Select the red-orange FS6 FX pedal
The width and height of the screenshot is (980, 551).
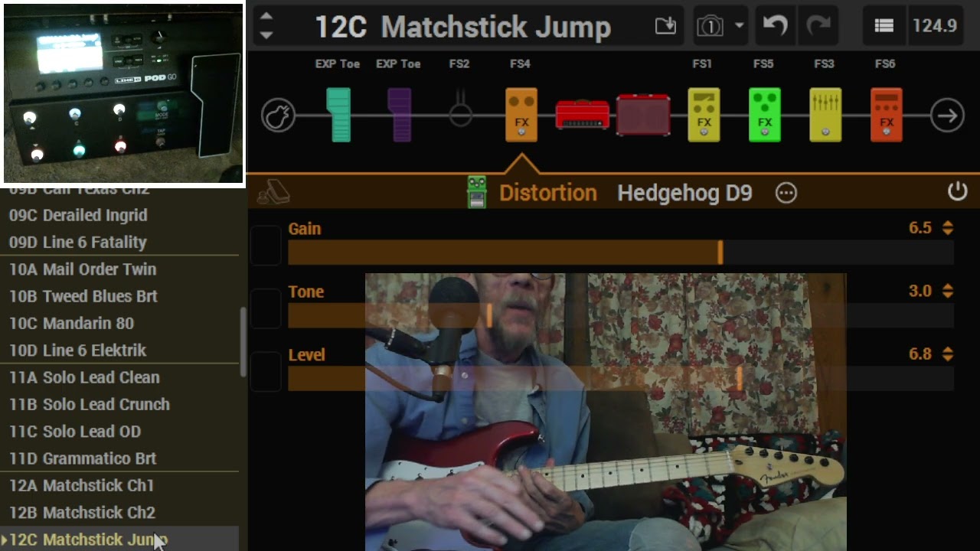(x=886, y=115)
